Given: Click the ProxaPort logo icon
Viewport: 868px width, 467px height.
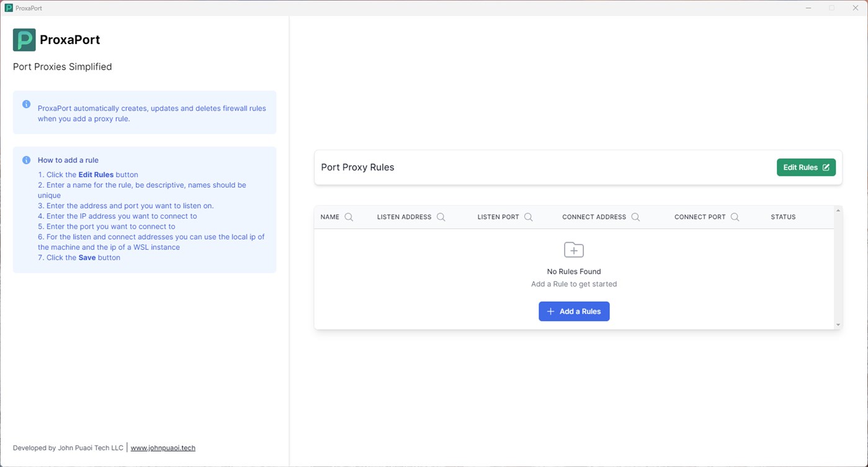Looking at the screenshot, I should pos(24,40).
